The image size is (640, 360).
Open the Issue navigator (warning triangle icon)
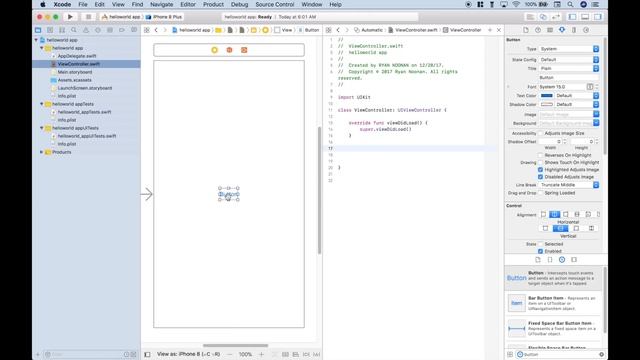(86, 30)
